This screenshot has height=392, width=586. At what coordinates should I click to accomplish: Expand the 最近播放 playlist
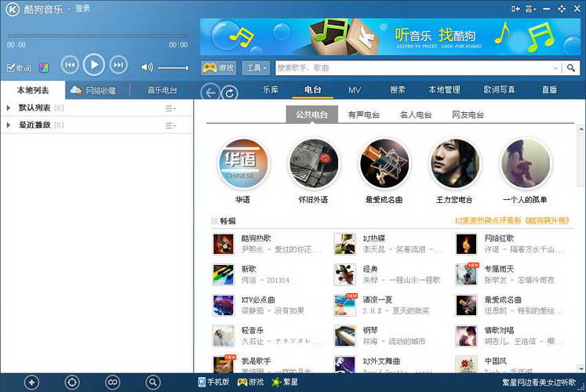(x=9, y=125)
